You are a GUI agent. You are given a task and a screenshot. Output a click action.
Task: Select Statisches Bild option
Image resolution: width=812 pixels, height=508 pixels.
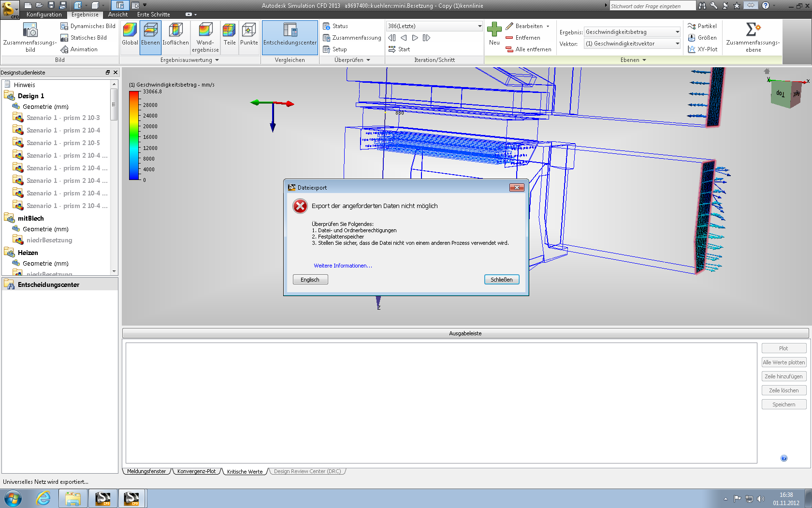(x=84, y=38)
